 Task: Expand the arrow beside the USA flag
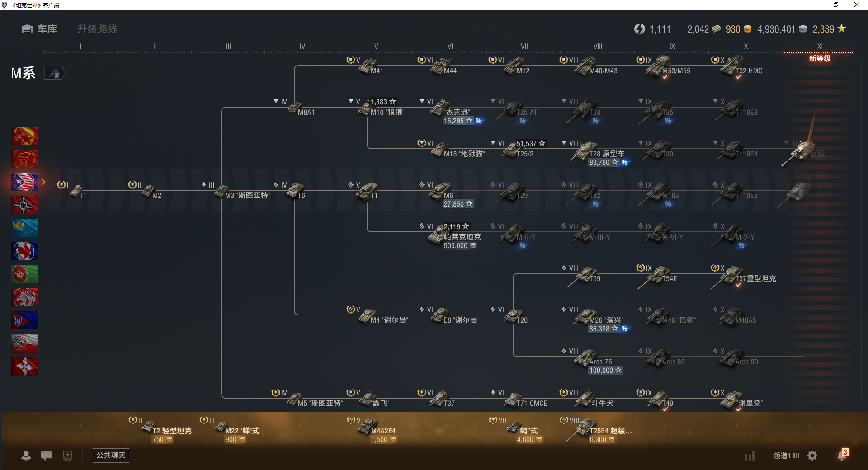[43, 182]
